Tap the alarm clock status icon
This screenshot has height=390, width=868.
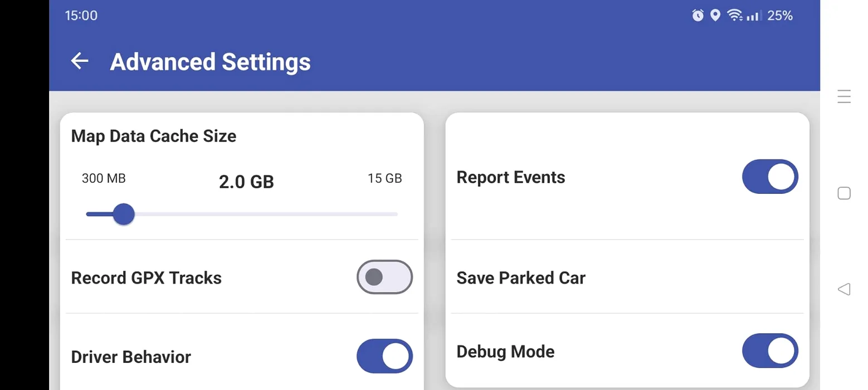(698, 16)
